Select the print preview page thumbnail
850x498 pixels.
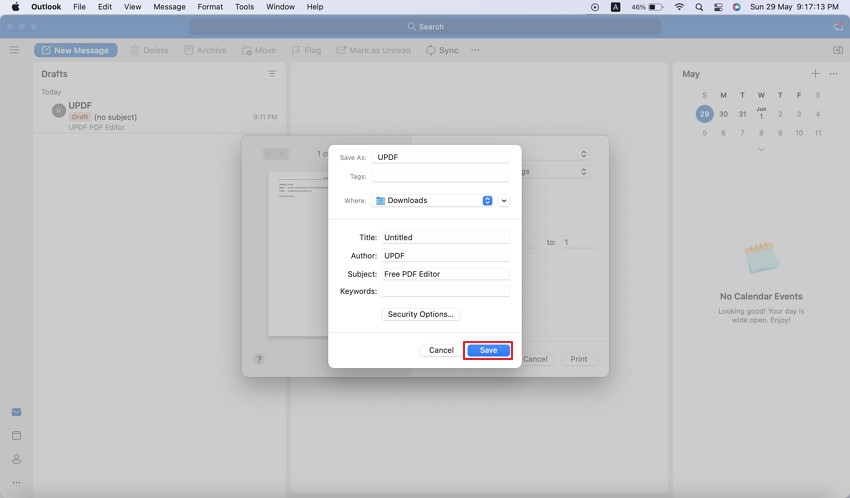click(x=298, y=254)
